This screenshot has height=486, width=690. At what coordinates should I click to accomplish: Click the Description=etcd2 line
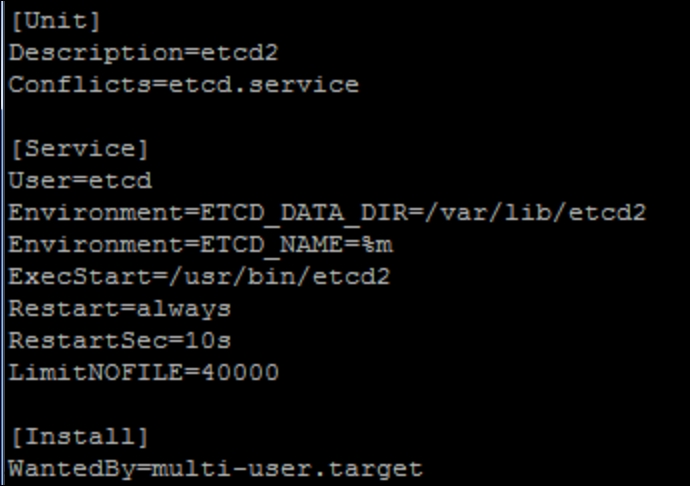143,53
